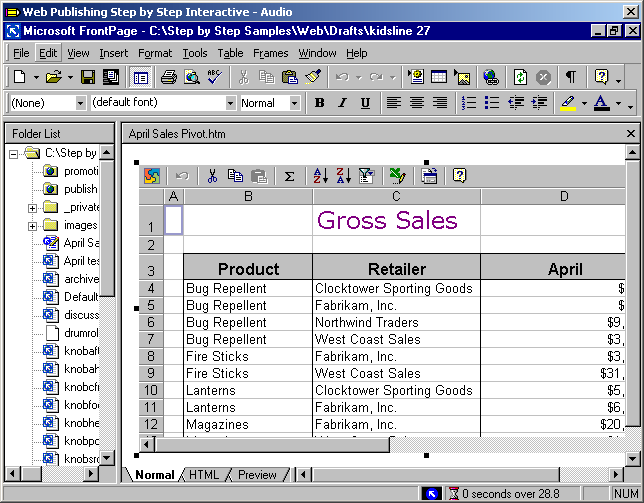
Task: Click the FrontPage Help question icon
Action: tap(601, 77)
